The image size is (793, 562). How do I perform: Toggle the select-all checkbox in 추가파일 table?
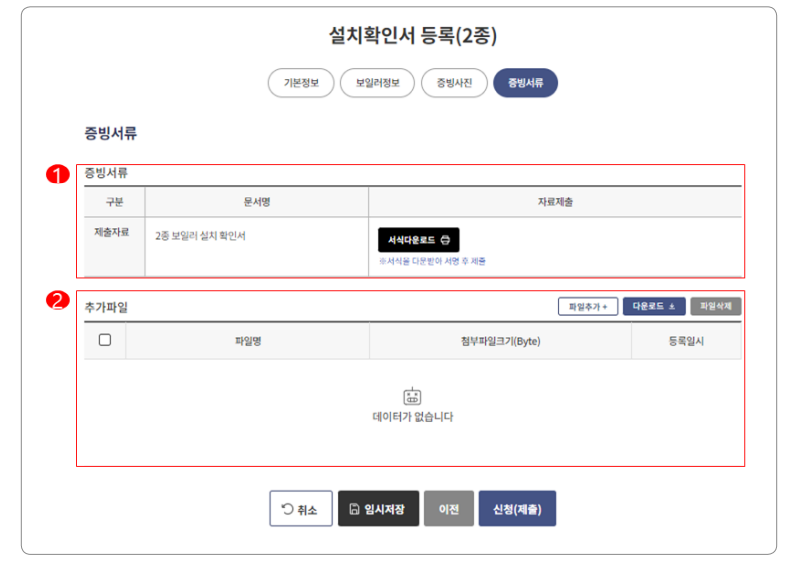click(x=105, y=340)
